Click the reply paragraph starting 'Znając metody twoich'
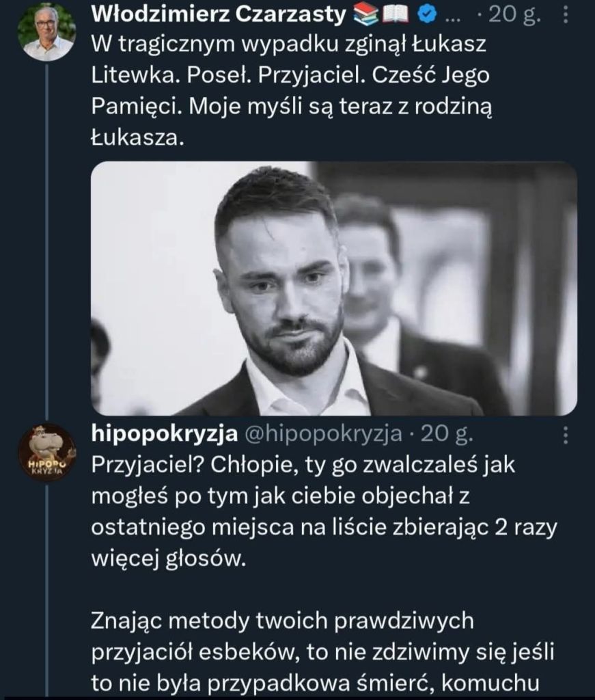595x700 pixels. pyautogui.click(x=321, y=653)
